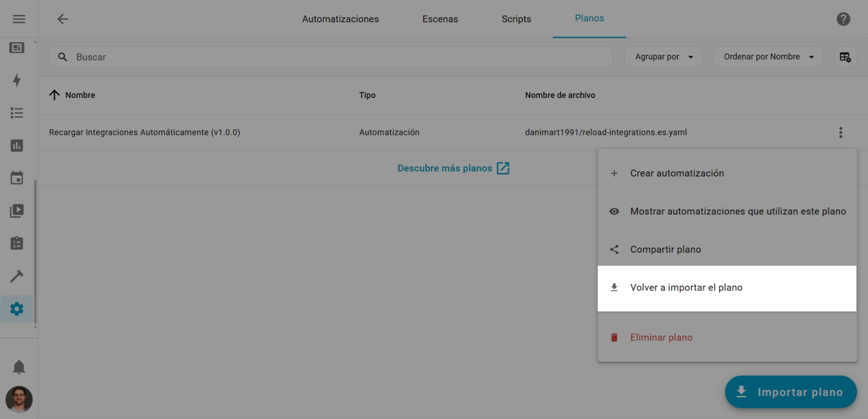Viewport: 868px width, 419px height.
Task: Open the three-dot menu for the blueprint row
Action: (840, 132)
